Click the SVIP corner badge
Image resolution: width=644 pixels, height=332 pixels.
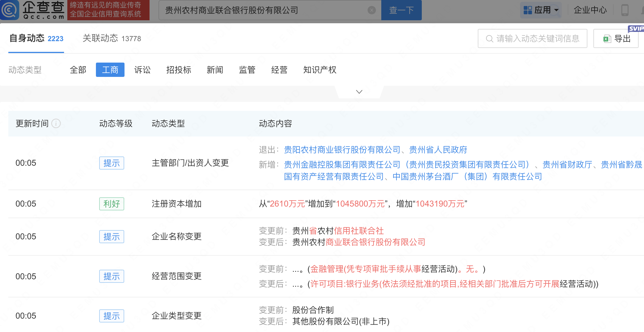tap(636, 28)
